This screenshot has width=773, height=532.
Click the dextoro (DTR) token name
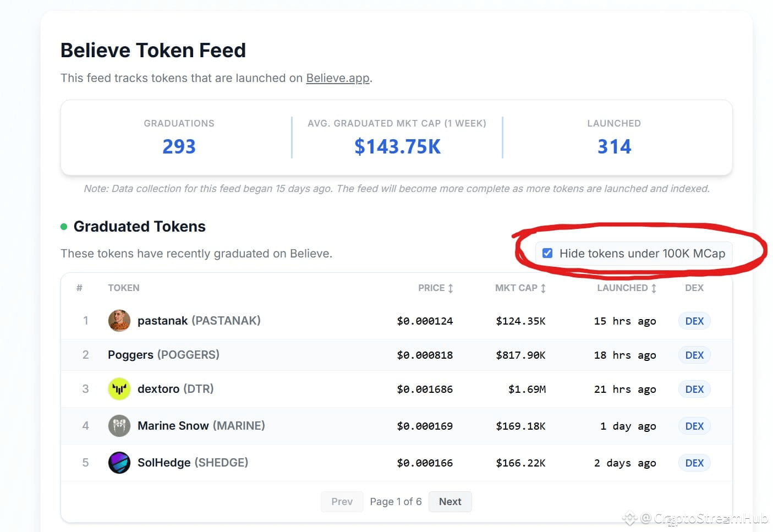(x=176, y=389)
